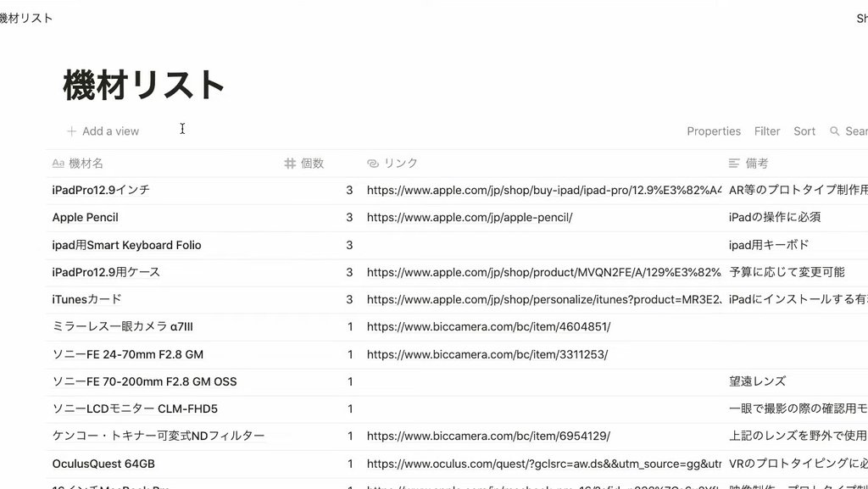Click the empty link cell for Smart Keyboard Folio
Image resolution: width=868 pixels, height=489 pixels.
tap(542, 245)
